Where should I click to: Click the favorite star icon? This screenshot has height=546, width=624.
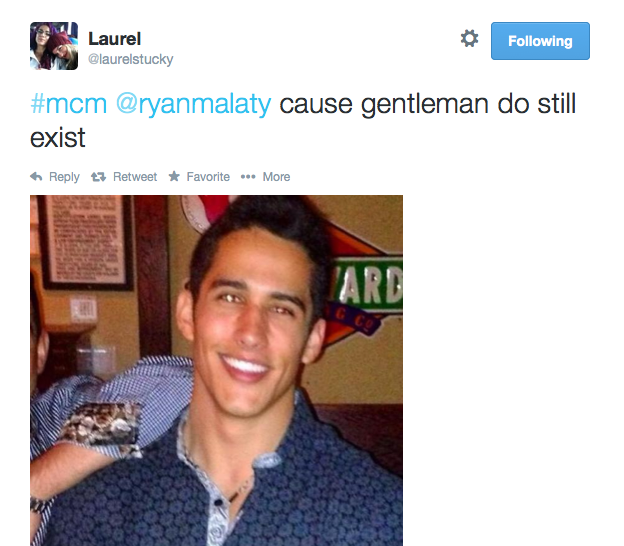[174, 176]
